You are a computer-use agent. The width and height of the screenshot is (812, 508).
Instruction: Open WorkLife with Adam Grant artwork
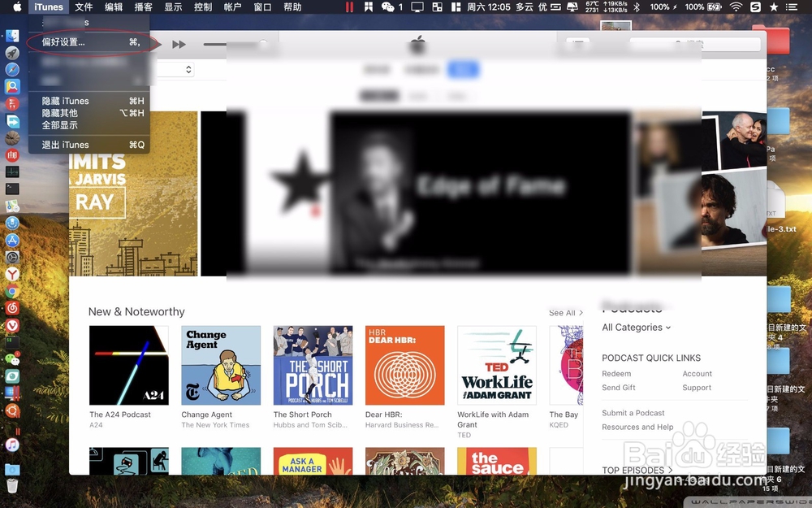(x=497, y=366)
